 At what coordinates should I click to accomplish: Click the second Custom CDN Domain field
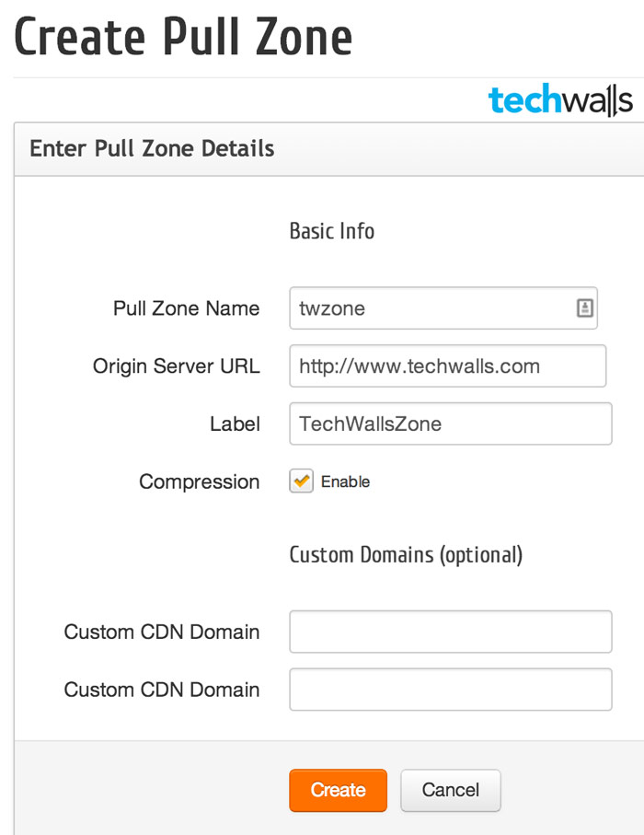(450, 690)
